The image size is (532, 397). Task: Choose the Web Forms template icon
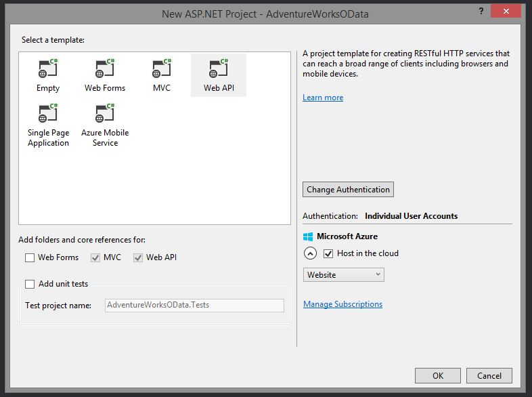(x=105, y=68)
